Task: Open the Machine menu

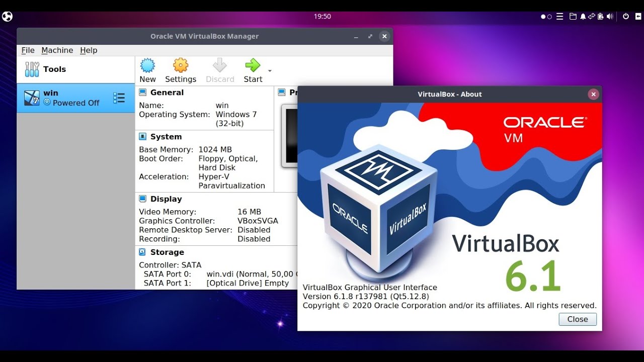Action: click(x=57, y=50)
